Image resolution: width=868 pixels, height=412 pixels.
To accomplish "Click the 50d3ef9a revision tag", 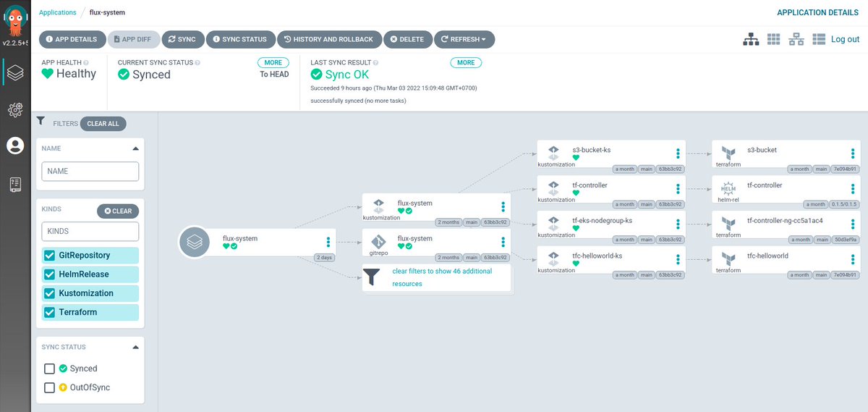I will [x=846, y=240].
